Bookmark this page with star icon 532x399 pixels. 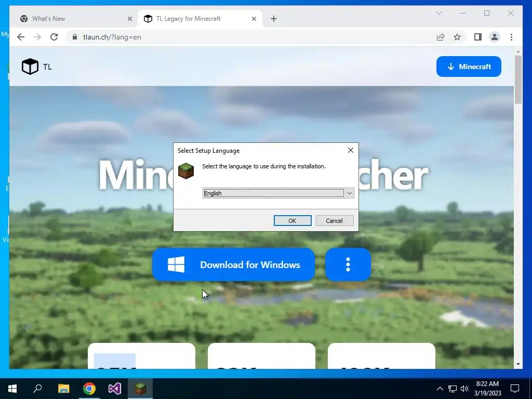pyautogui.click(x=457, y=37)
